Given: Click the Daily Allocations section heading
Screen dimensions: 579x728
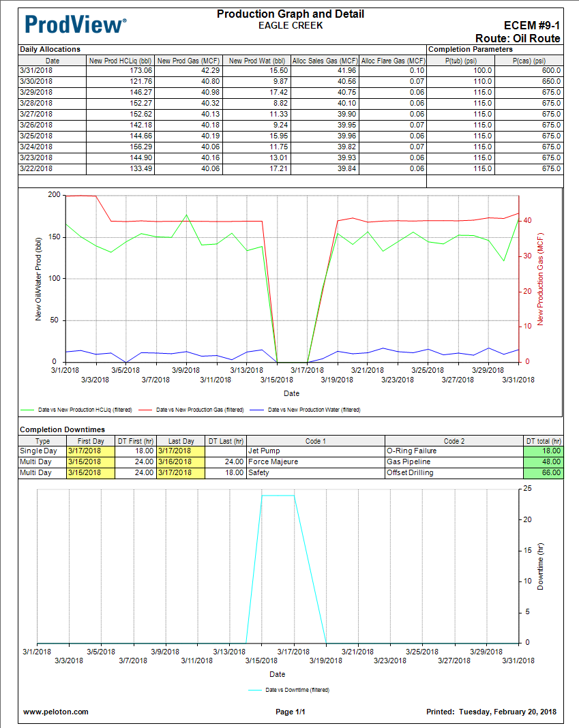Looking at the screenshot, I should [50, 49].
